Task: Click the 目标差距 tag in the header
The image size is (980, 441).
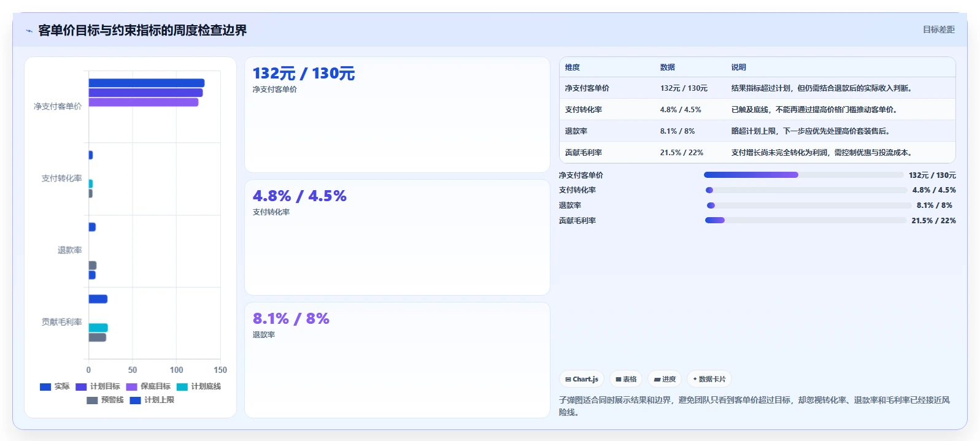Action: click(938, 29)
